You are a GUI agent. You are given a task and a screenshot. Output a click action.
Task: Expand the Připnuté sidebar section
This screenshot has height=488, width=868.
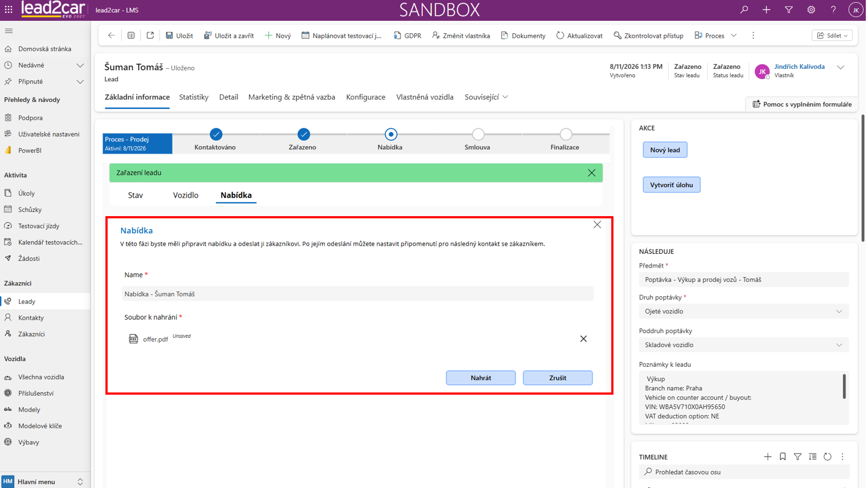pyautogui.click(x=80, y=82)
